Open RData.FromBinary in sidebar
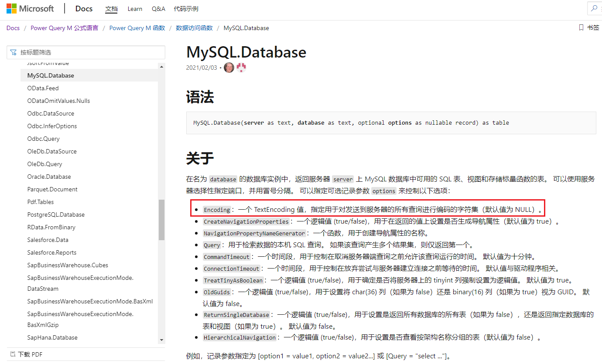 coord(51,227)
